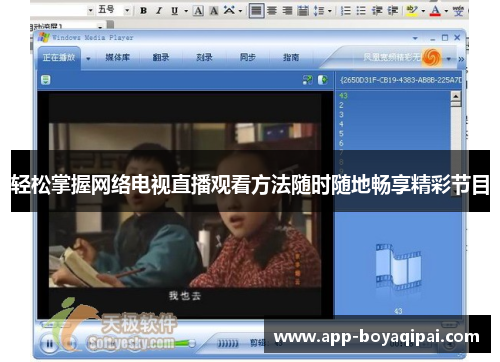Switch to the 媒体库 tab

117,58
